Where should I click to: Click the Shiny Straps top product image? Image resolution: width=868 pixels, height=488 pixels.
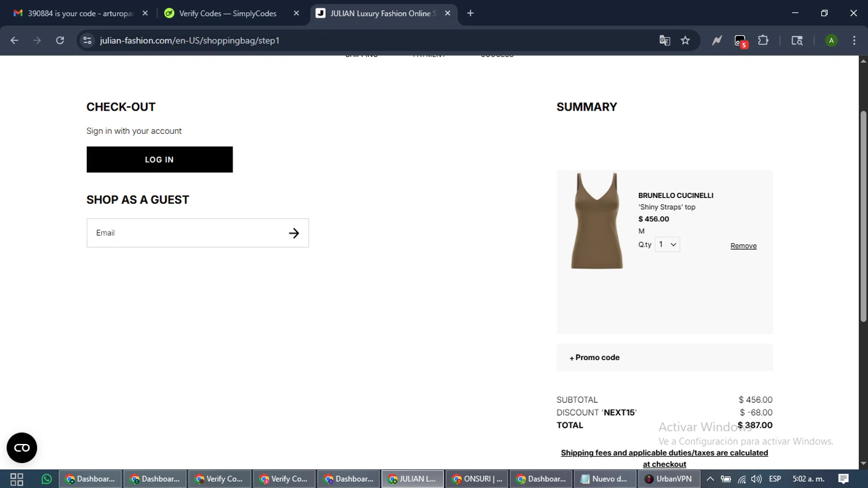[597, 221]
